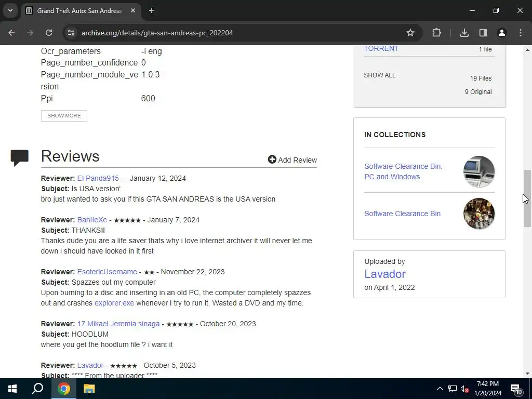532x399 pixels.
Task: Click the 'HOODLUM' review subject
Action: click(x=90, y=334)
